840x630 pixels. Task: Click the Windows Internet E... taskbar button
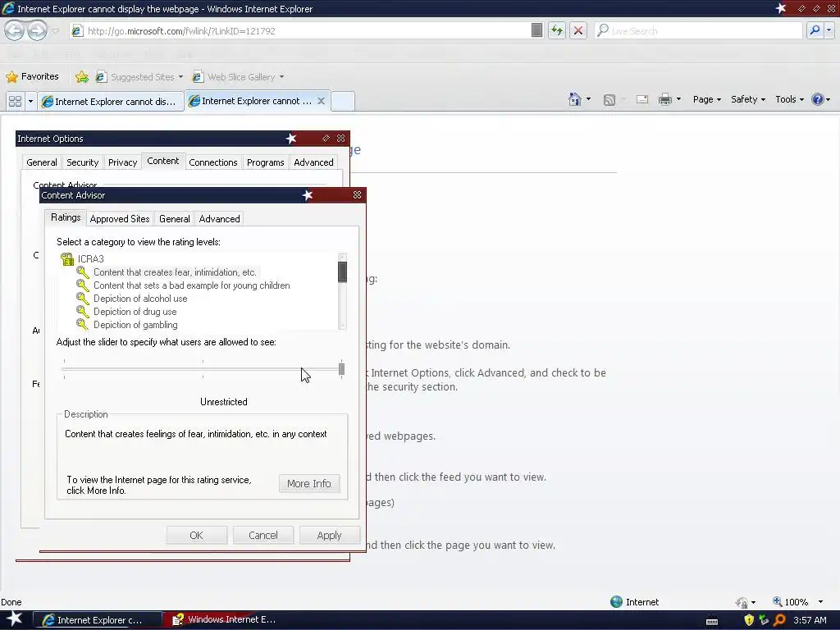(226, 619)
